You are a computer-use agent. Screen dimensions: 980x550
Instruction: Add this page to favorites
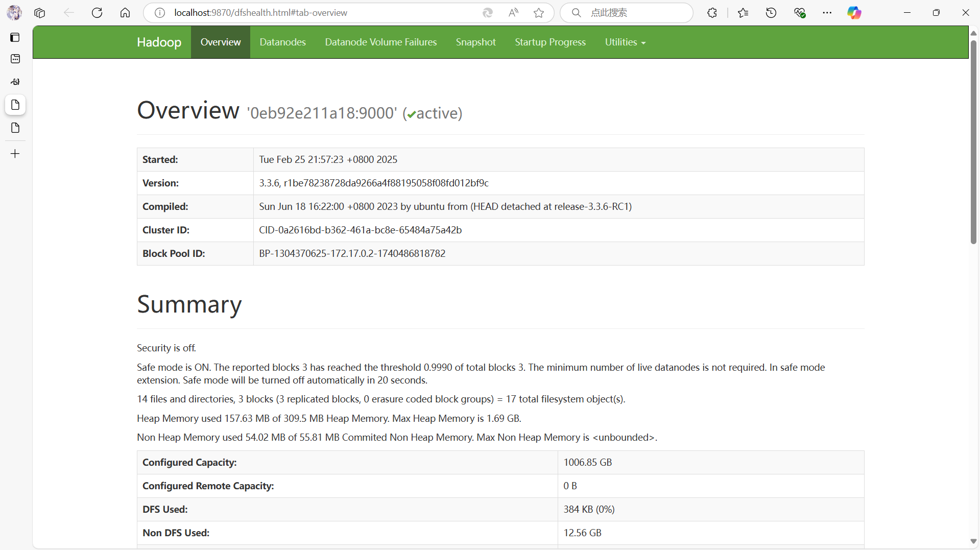point(539,13)
